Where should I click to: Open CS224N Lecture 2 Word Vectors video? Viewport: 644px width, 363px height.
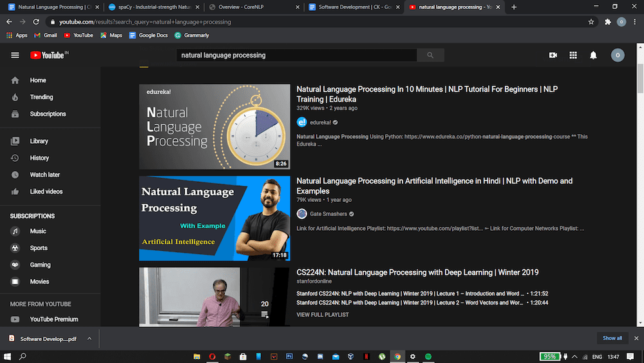[422, 302]
